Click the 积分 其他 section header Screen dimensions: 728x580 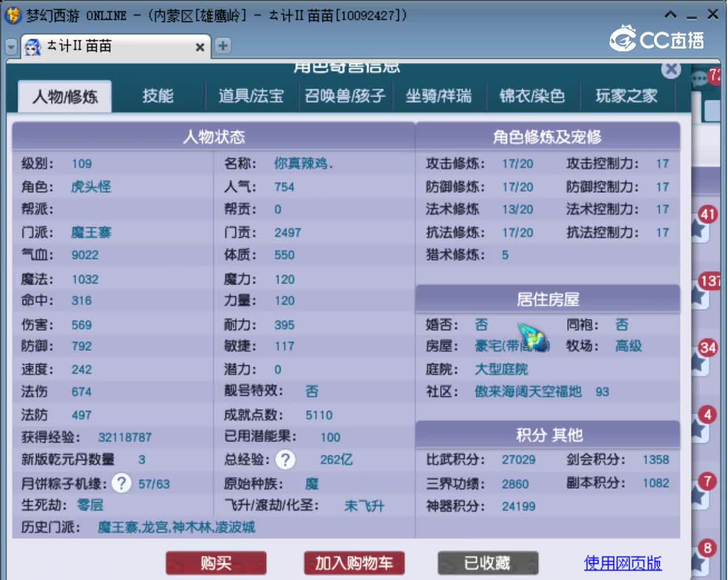tap(548, 435)
